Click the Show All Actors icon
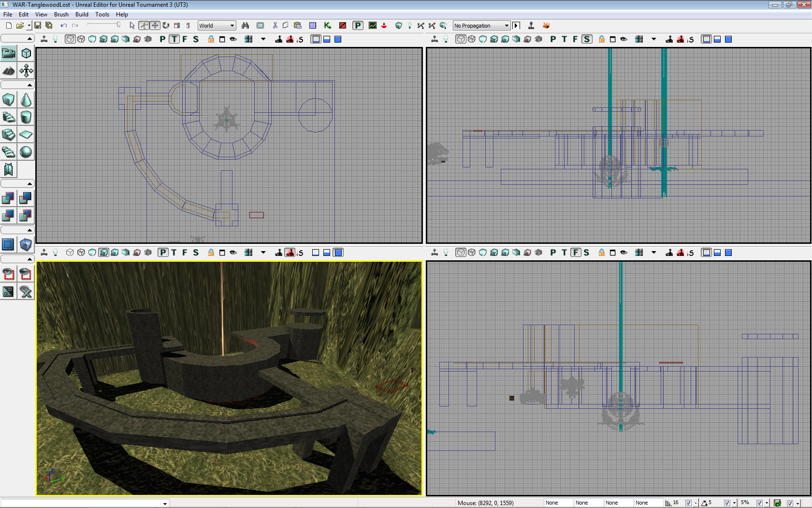Image resolution: width=812 pixels, height=508 pixels. click(x=26, y=292)
